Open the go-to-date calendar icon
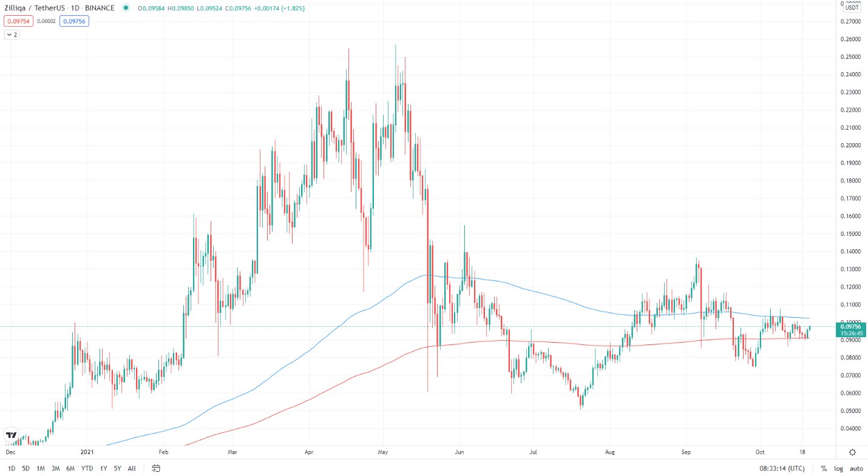This screenshot has width=868, height=476. point(156,468)
